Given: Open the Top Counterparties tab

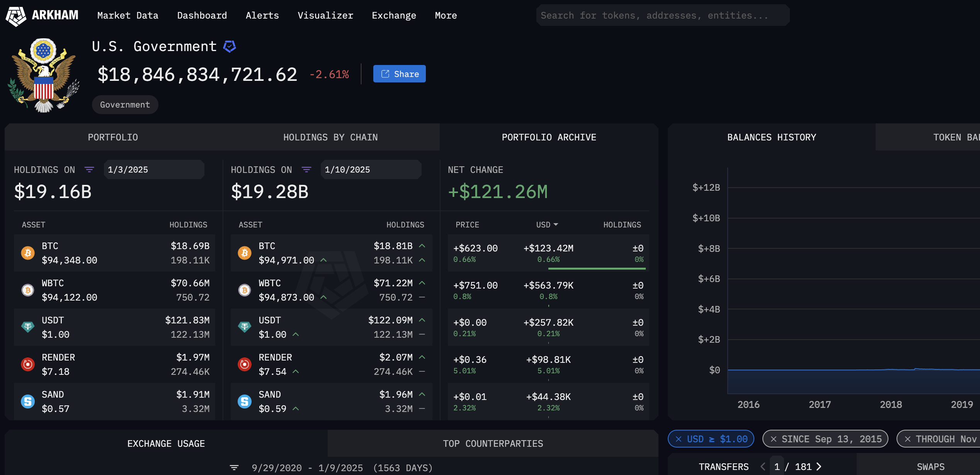Looking at the screenshot, I should pos(493,444).
